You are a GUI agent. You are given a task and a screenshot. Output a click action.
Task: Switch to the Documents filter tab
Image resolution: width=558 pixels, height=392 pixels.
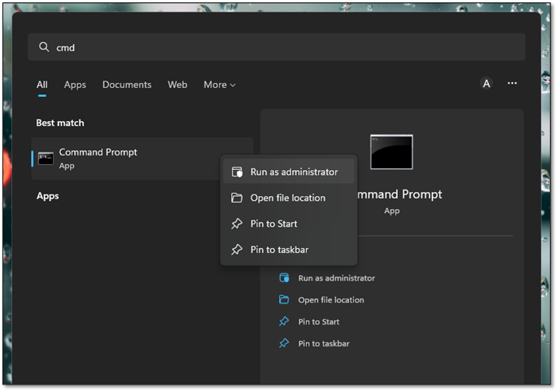point(127,85)
